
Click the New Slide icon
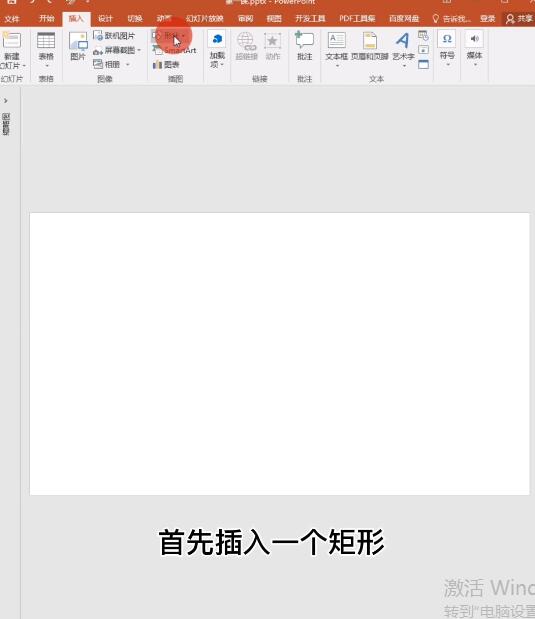point(11,40)
